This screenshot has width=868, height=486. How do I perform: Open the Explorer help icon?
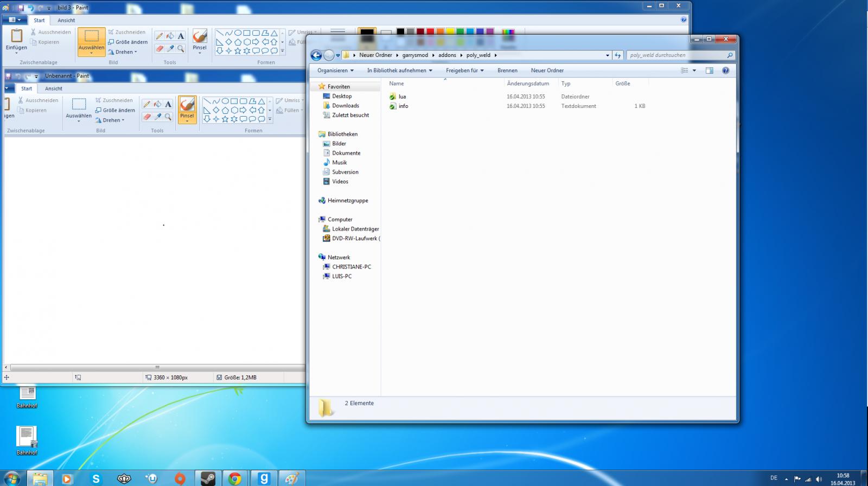(726, 71)
